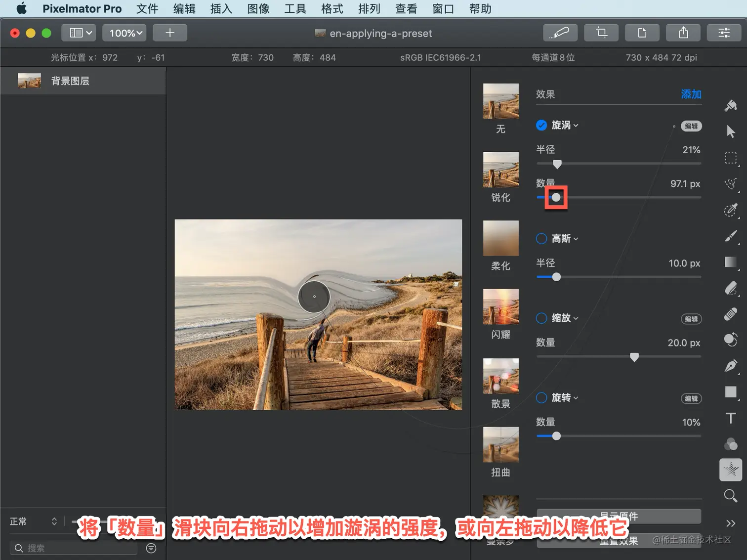Open the 插入 menu
Image resolution: width=747 pixels, height=560 pixels.
(x=221, y=8)
